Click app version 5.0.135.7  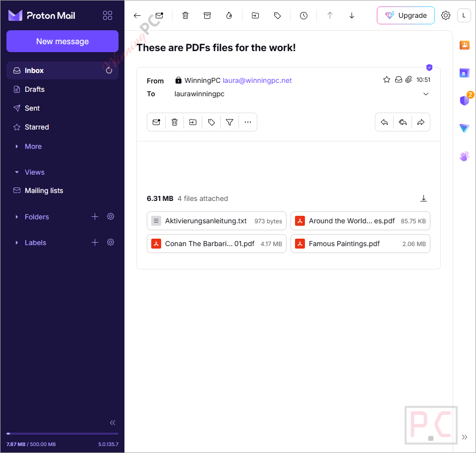tap(109, 444)
